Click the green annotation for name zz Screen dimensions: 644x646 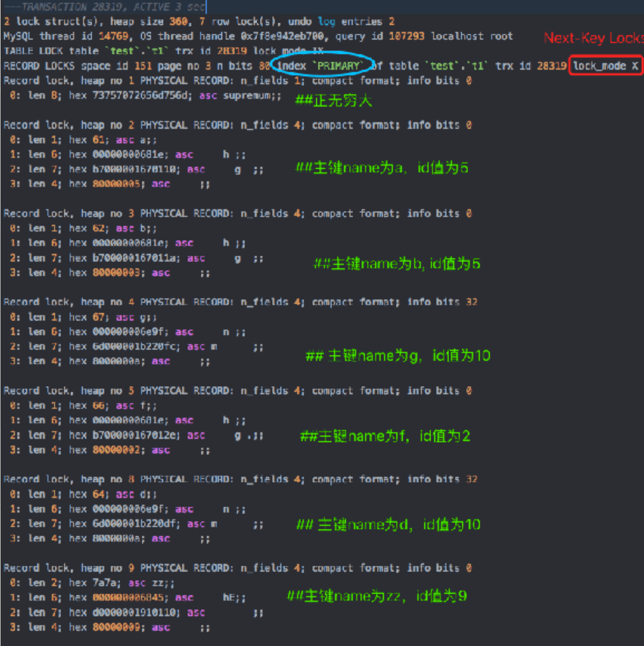(376, 596)
